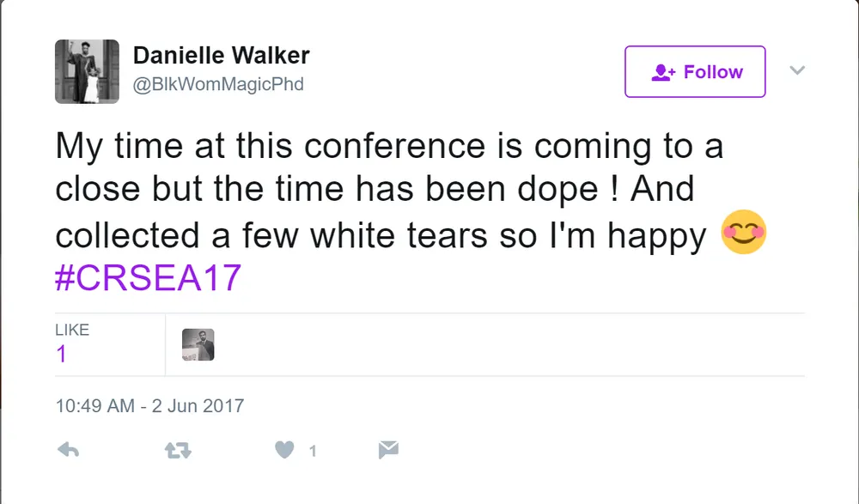859x504 pixels.
Task: Click the purple like count under LIKE
Action: pos(61,354)
